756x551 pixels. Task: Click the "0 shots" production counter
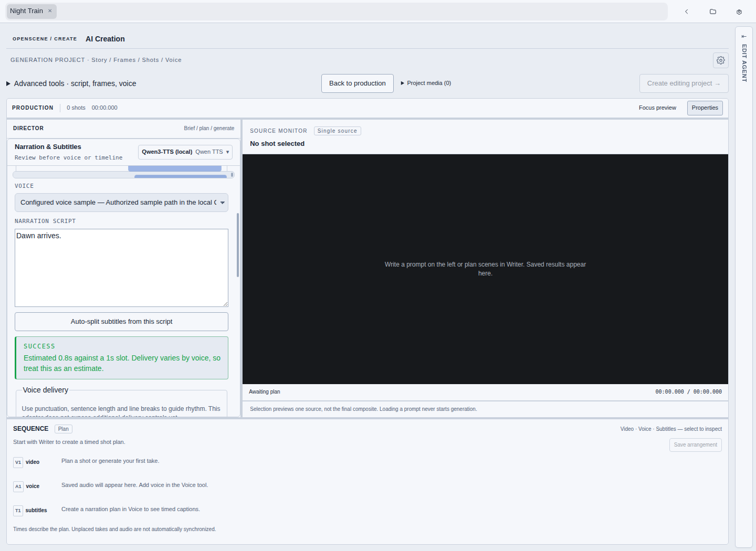click(x=76, y=108)
